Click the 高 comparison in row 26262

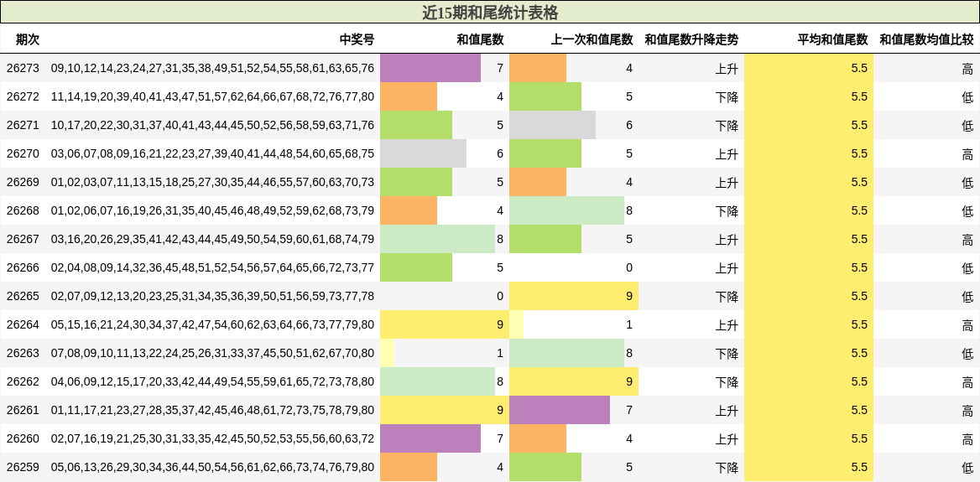click(x=967, y=382)
